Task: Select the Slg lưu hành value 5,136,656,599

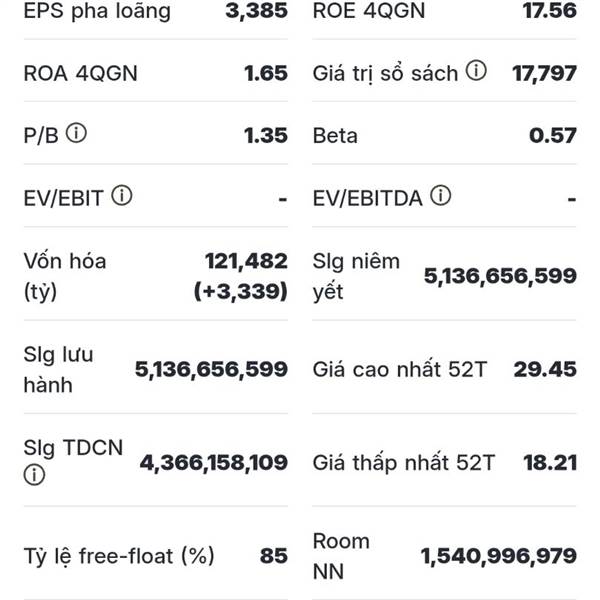Action: 211,369
